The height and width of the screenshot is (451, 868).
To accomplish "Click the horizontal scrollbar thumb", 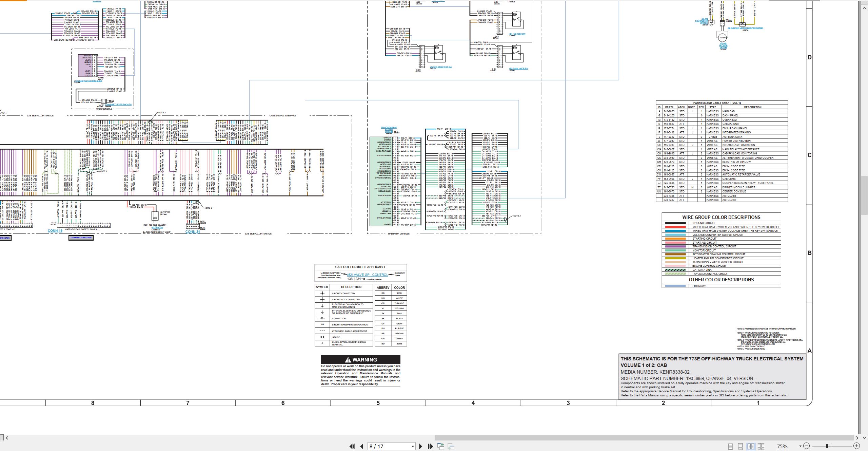I will 644,438.
